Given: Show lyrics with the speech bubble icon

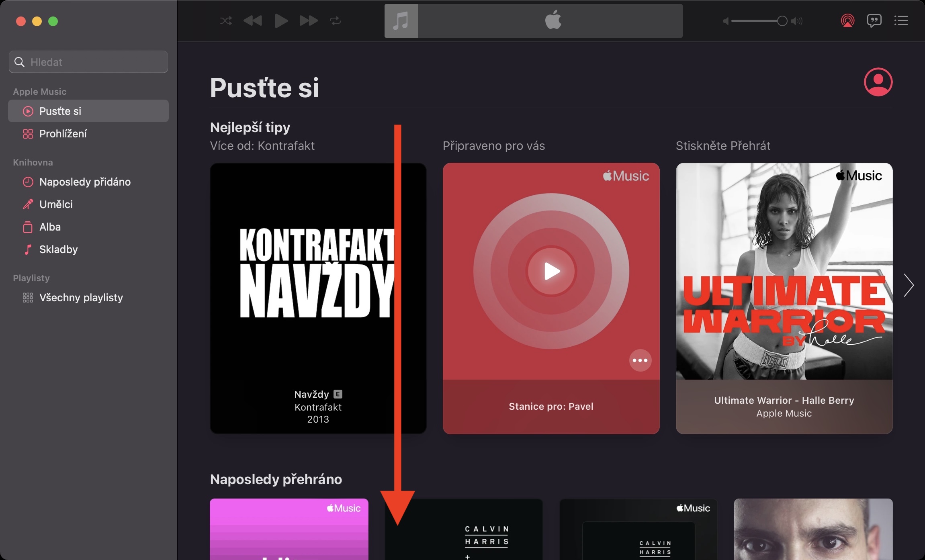Looking at the screenshot, I should pyautogui.click(x=874, y=20).
